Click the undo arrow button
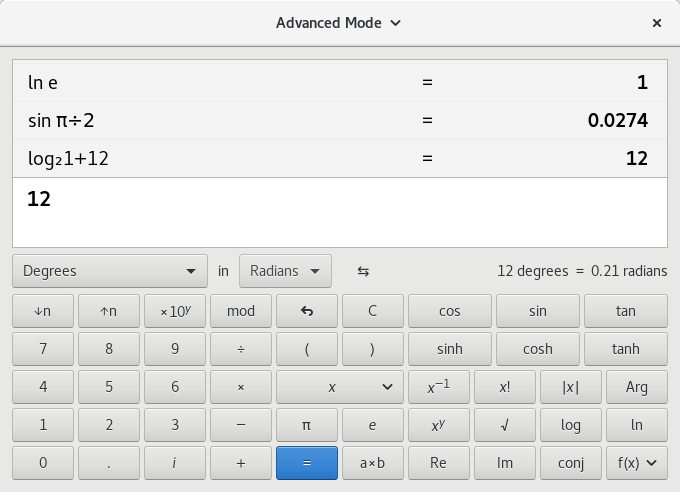 (306, 311)
